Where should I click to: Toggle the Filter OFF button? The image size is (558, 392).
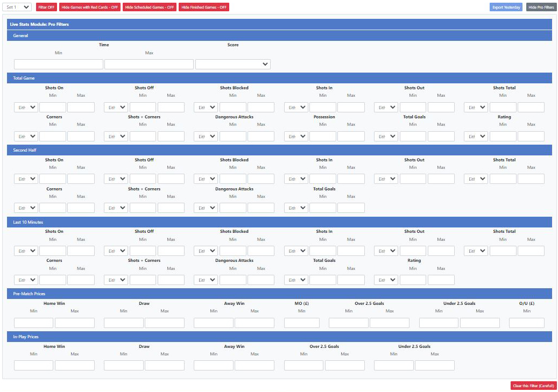click(x=46, y=7)
